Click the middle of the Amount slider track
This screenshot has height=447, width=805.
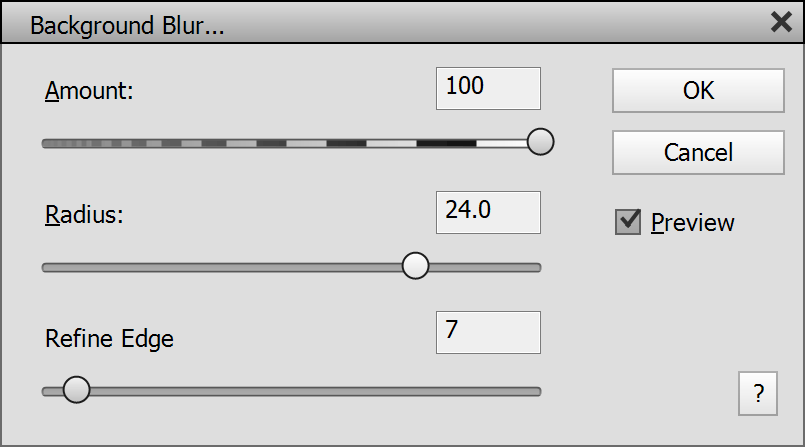tap(290, 143)
